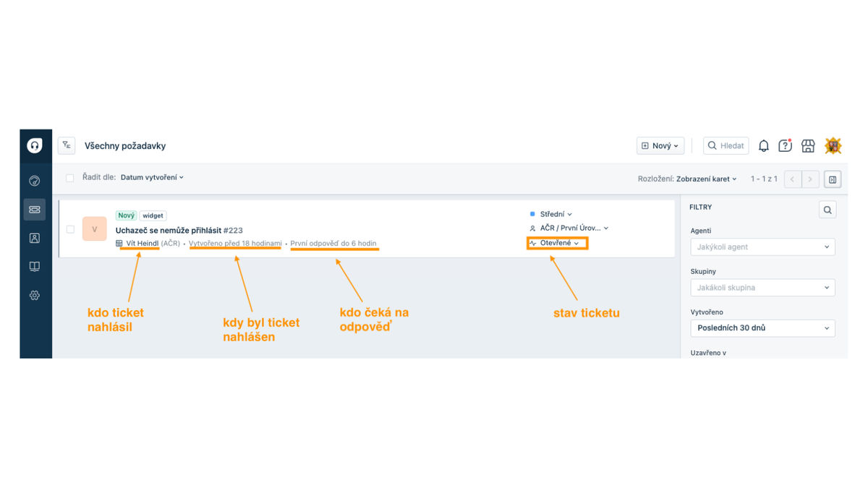
Task: Check the ticket #223 checkbox
Action: tap(70, 229)
